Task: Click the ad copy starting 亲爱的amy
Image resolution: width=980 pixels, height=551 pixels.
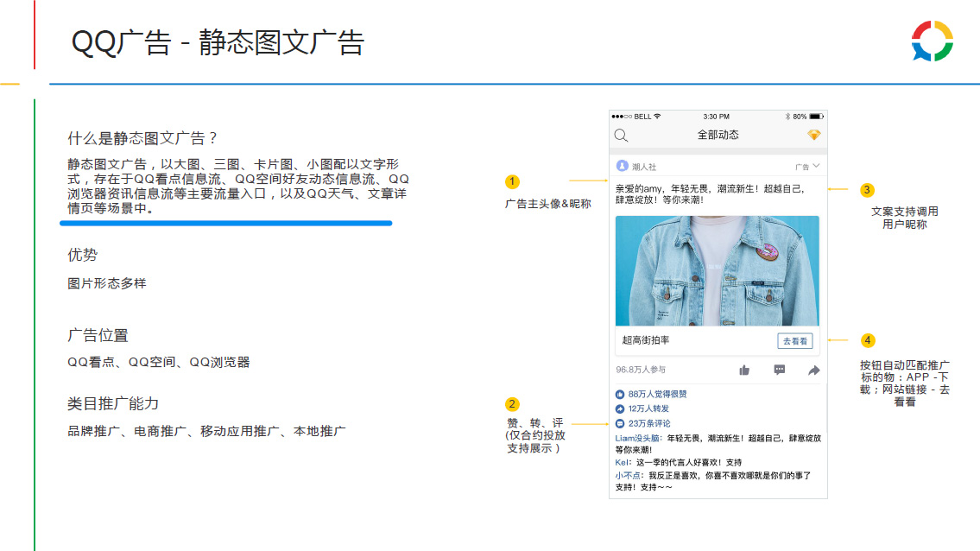Action: 710,193
